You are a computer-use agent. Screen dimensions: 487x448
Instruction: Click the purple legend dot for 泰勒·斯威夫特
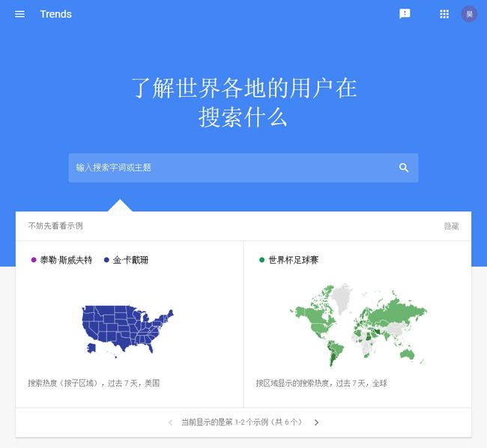point(34,260)
